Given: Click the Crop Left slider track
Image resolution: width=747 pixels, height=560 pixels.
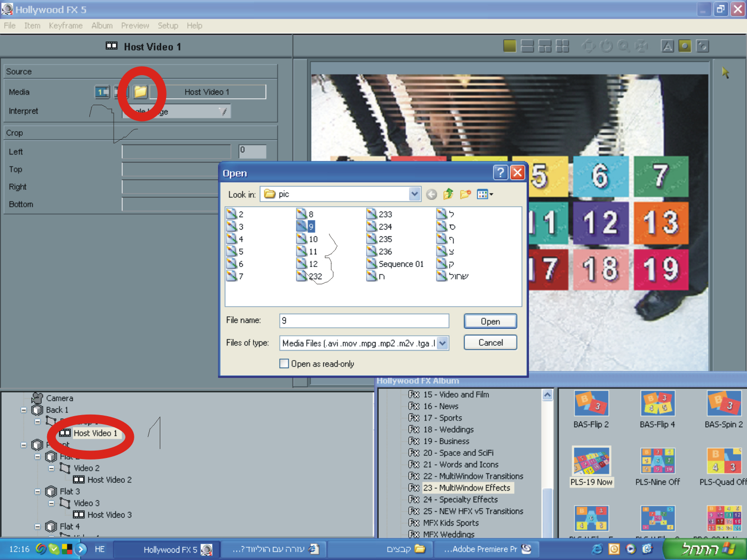Looking at the screenshot, I should coord(176,152).
